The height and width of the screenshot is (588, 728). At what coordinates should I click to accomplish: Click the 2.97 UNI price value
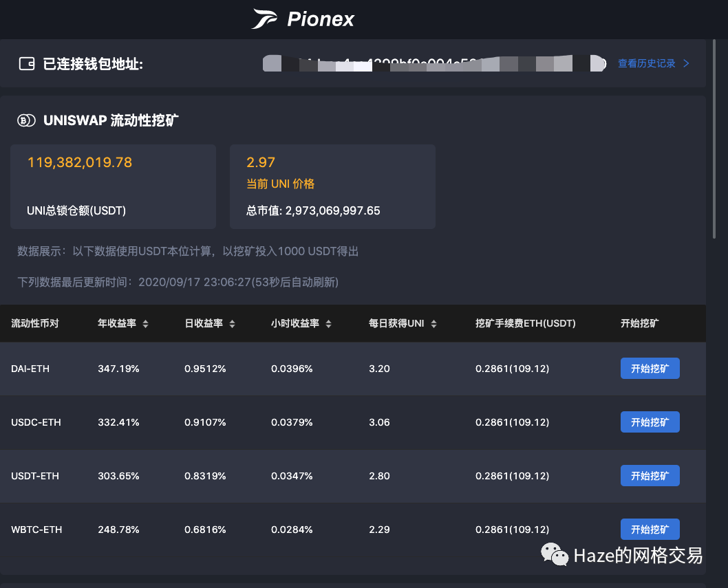tap(261, 162)
